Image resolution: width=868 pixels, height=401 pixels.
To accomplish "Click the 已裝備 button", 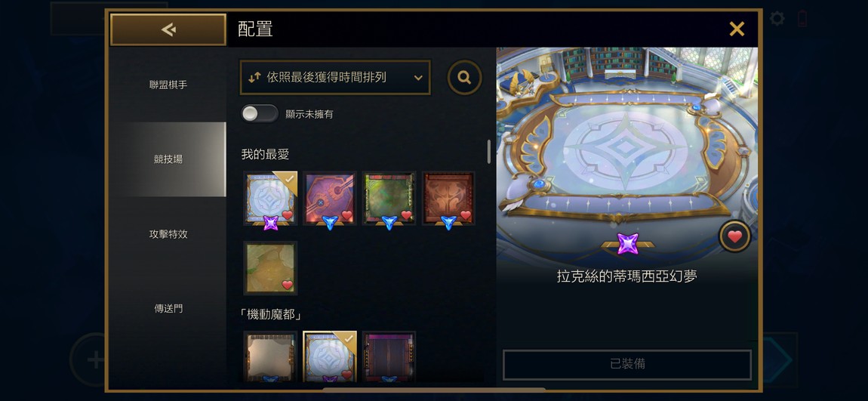I will (x=627, y=365).
